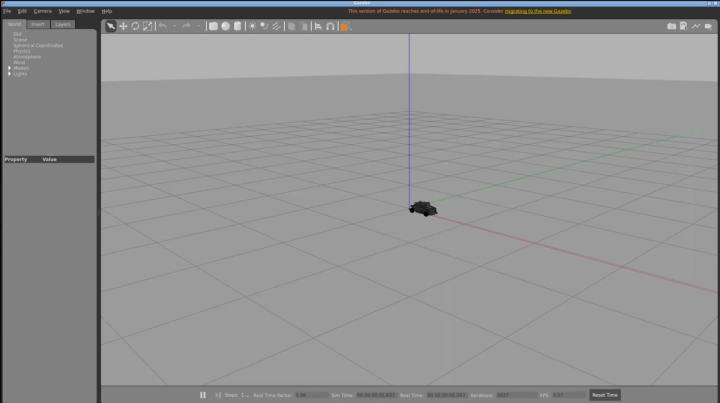Viewport: 720px width, 403px height.
Task: Open the Window menu
Action: (85, 11)
